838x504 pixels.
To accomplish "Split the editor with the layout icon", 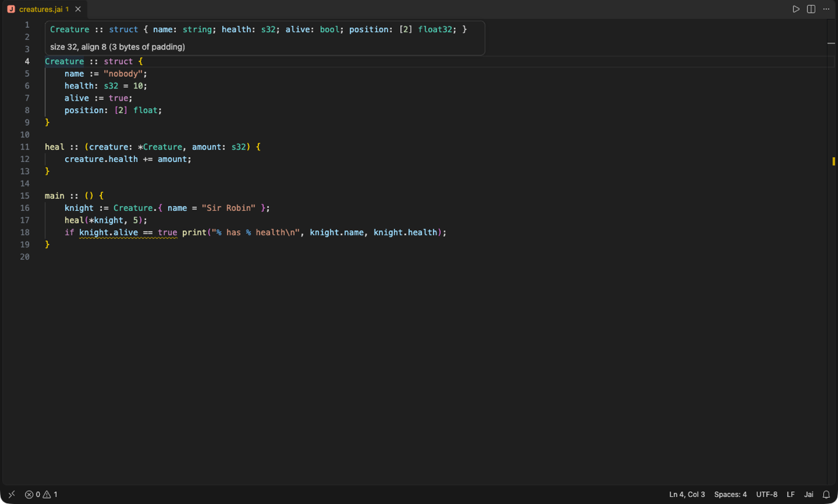I will 811,9.
